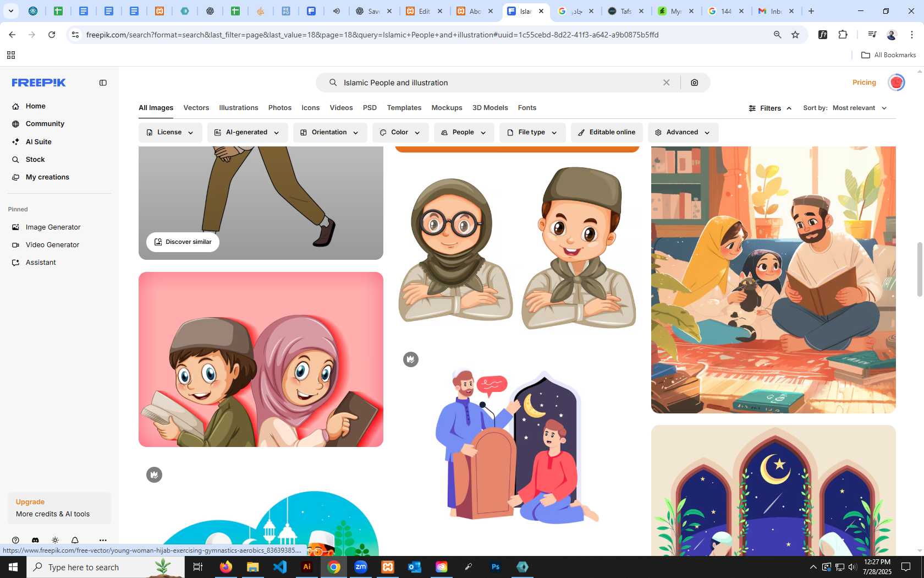Expand the People filter dropdown
The image size is (924, 578).
[x=464, y=133]
